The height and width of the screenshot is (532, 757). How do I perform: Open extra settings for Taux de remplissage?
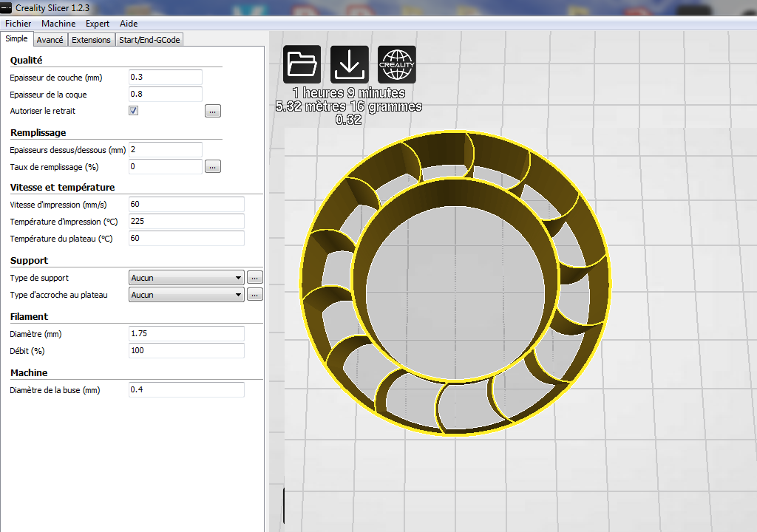tap(212, 166)
